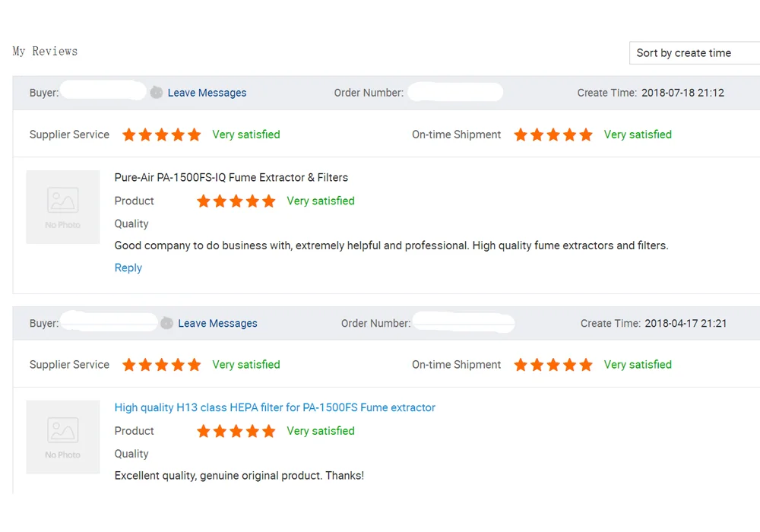Click the Pure-Air PA-1500FS-IQ product title
The height and width of the screenshot is (532, 760).
tap(231, 177)
